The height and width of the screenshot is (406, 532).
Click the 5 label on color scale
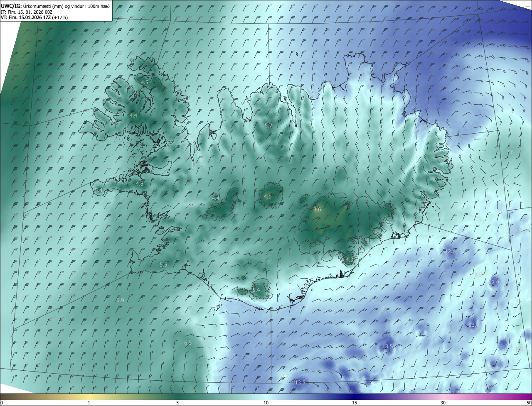point(177,403)
